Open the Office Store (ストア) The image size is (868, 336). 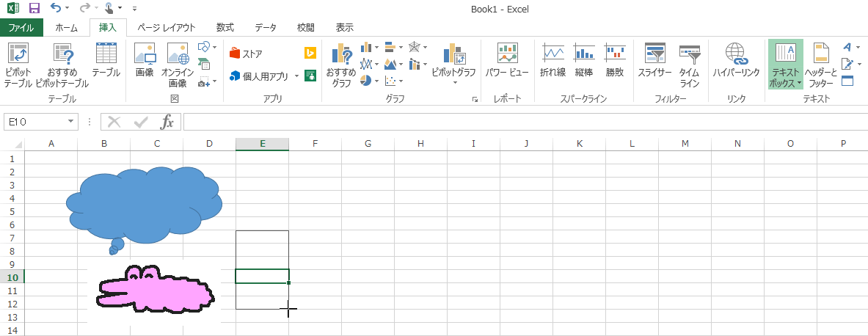(247, 54)
